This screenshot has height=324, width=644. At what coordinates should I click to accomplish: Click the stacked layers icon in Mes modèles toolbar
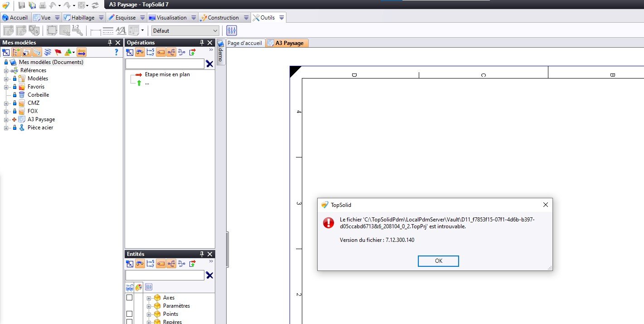tap(48, 52)
